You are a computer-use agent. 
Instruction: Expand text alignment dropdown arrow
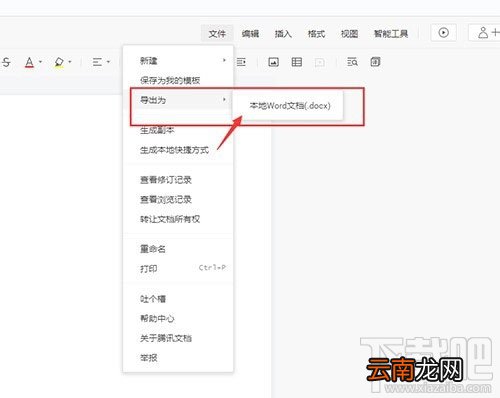[108, 62]
